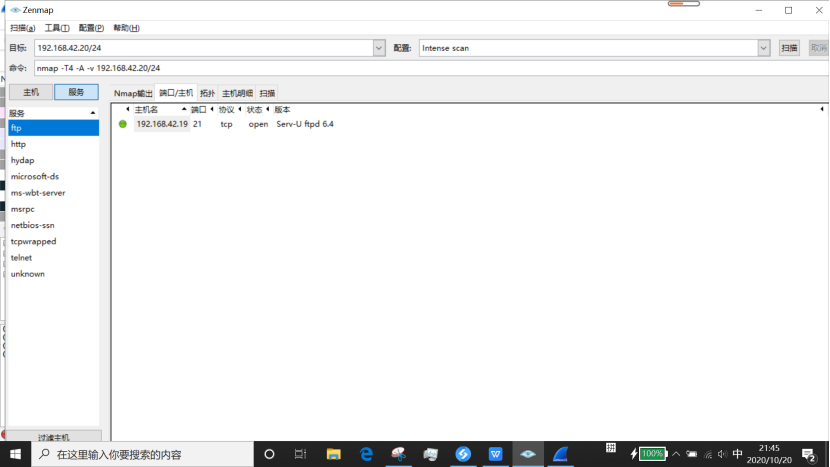Select the telnet service

(x=53, y=258)
